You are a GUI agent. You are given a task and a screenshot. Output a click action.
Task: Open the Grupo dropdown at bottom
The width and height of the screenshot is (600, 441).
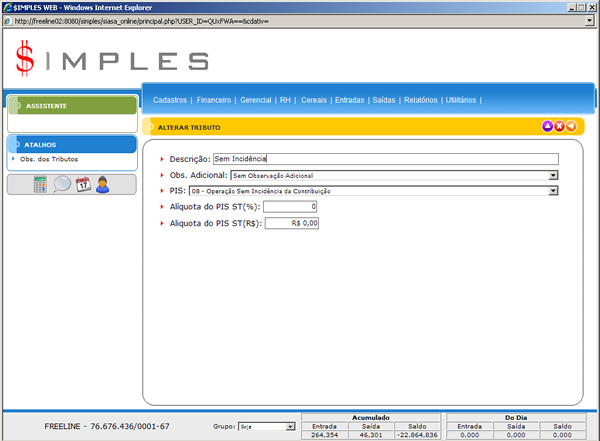pos(290,427)
